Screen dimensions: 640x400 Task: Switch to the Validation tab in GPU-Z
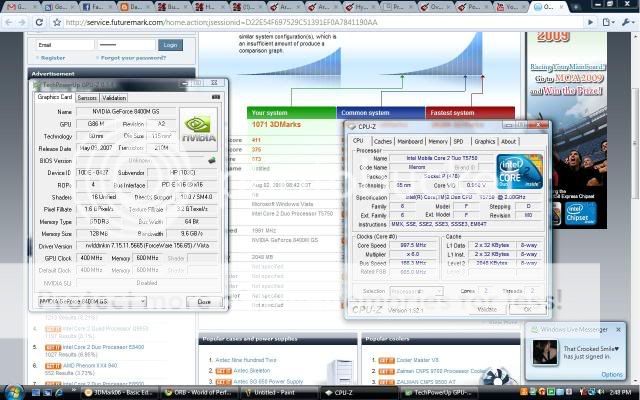coord(114,97)
